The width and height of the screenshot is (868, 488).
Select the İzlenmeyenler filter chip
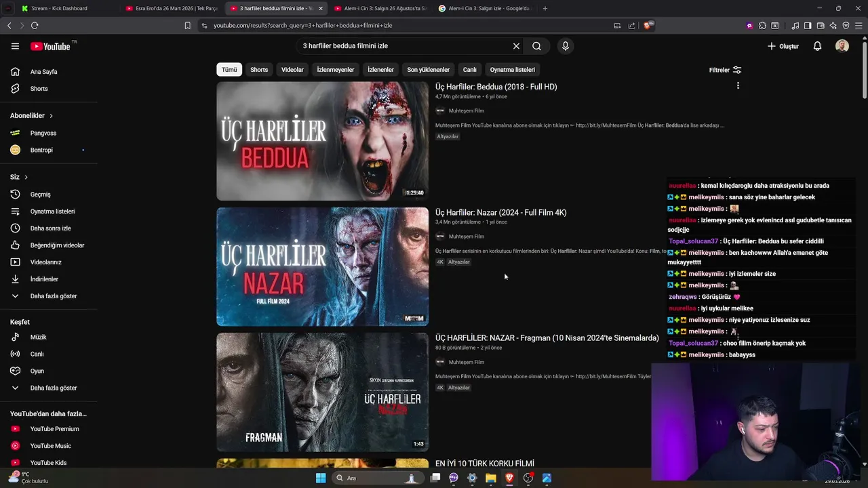(x=336, y=70)
